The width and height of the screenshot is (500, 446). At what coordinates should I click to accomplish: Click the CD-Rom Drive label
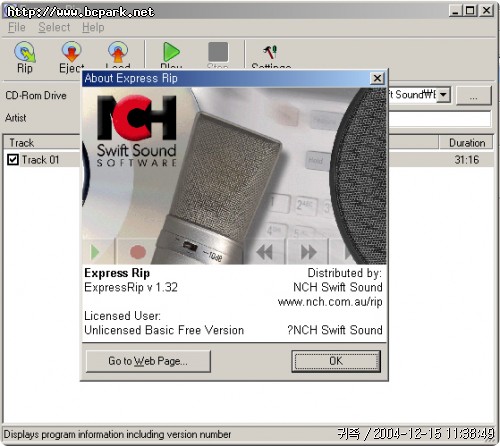pos(36,96)
